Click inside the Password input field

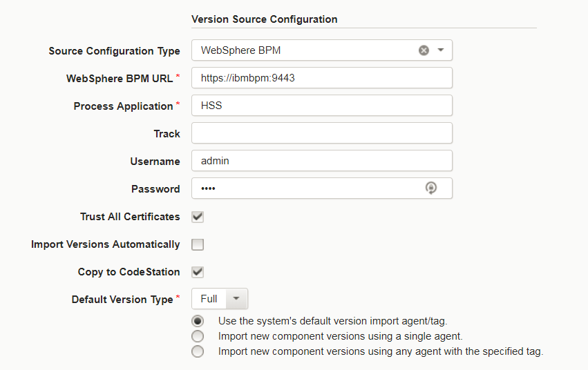[x=304, y=188]
